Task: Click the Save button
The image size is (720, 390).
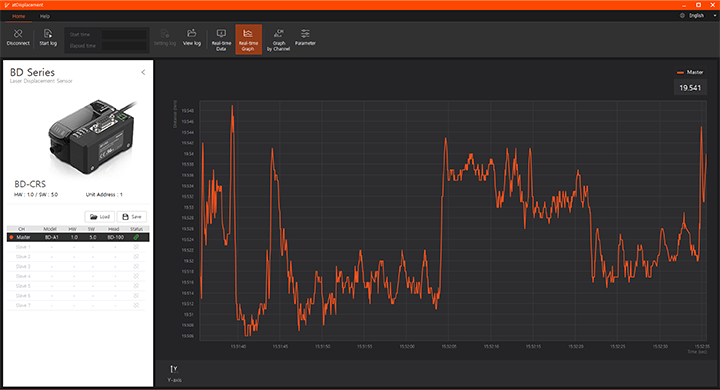Action: (132, 216)
